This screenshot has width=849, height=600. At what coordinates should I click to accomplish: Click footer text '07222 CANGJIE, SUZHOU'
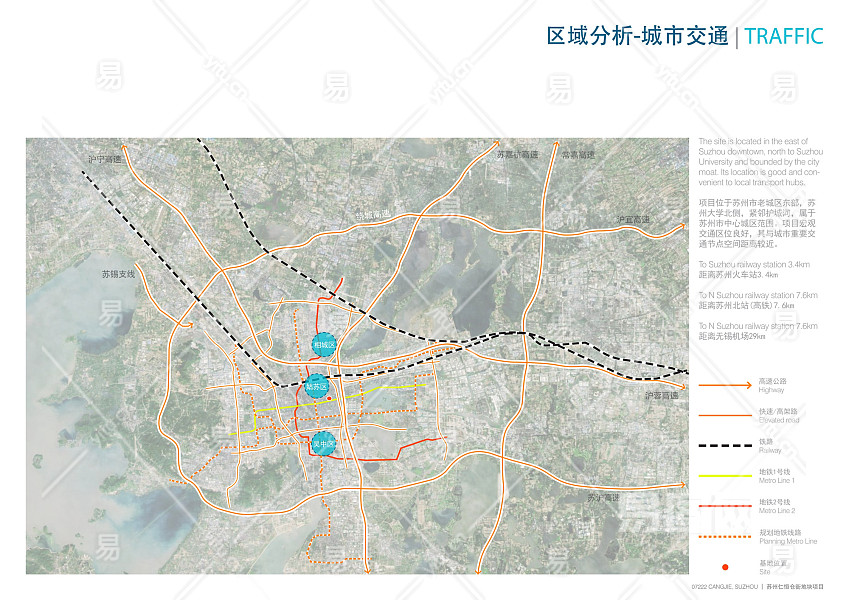724,587
